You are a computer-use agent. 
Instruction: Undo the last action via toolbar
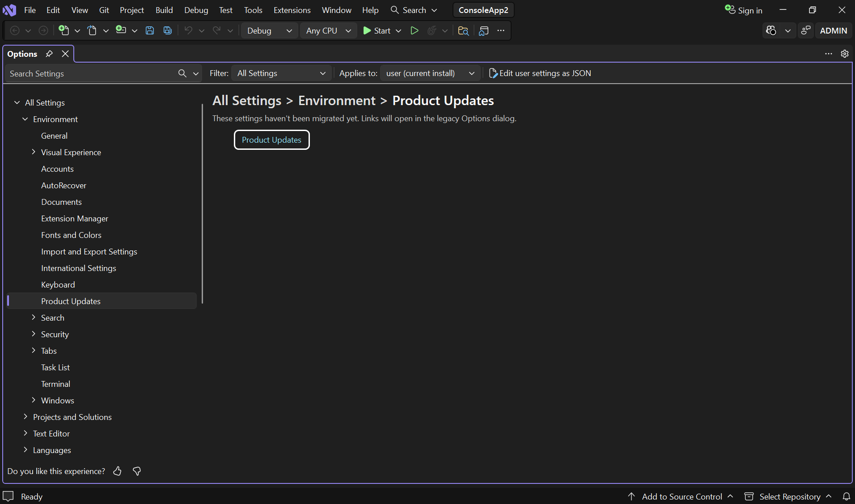tap(188, 30)
